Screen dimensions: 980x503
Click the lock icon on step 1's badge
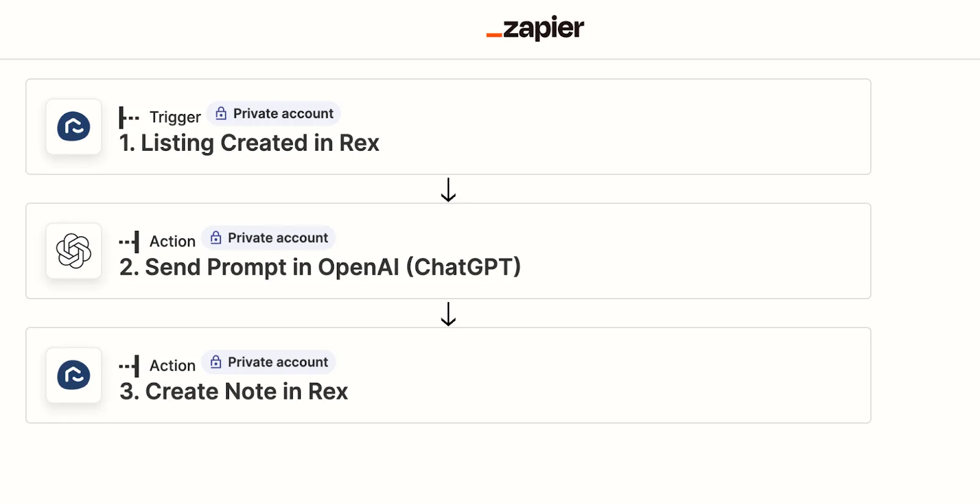tap(221, 113)
